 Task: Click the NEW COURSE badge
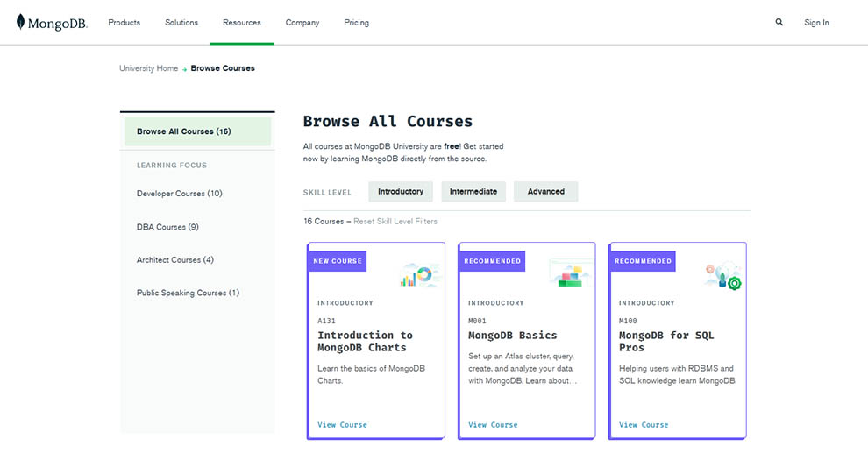(338, 261)
